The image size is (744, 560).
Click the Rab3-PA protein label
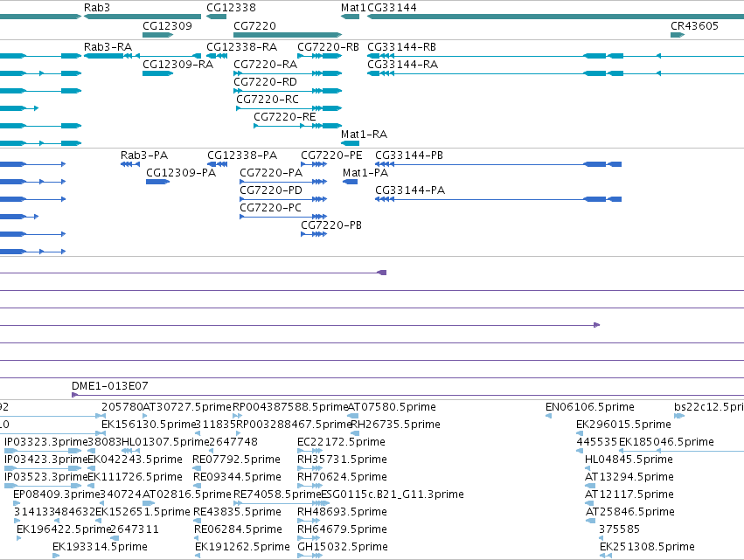[144, 156]
